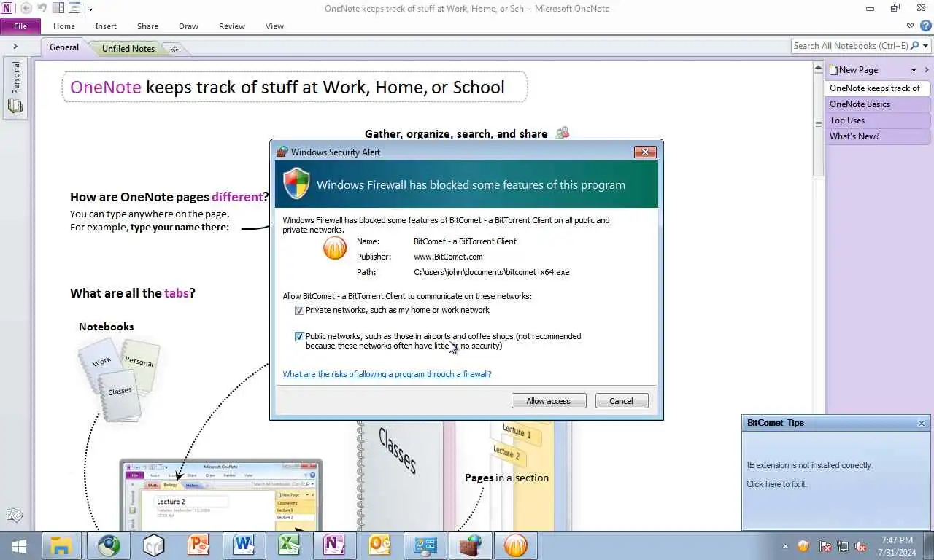Open OneNote Help question mark icon
Screen dimensions: 934x560
click(x=925, y=26)
